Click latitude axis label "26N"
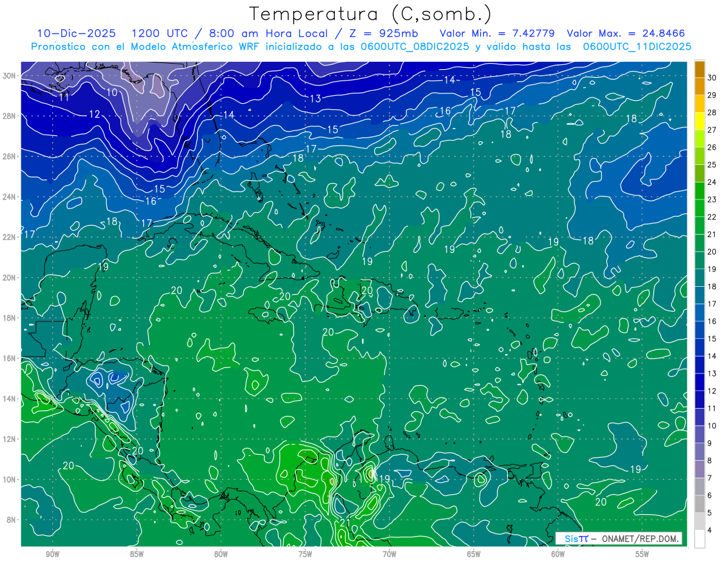This screenshot has width=728, height=562. (10, 156)
